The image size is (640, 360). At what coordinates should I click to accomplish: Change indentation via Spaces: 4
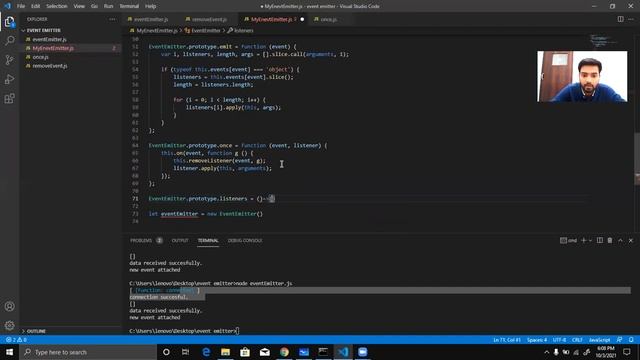click(537, 340)
